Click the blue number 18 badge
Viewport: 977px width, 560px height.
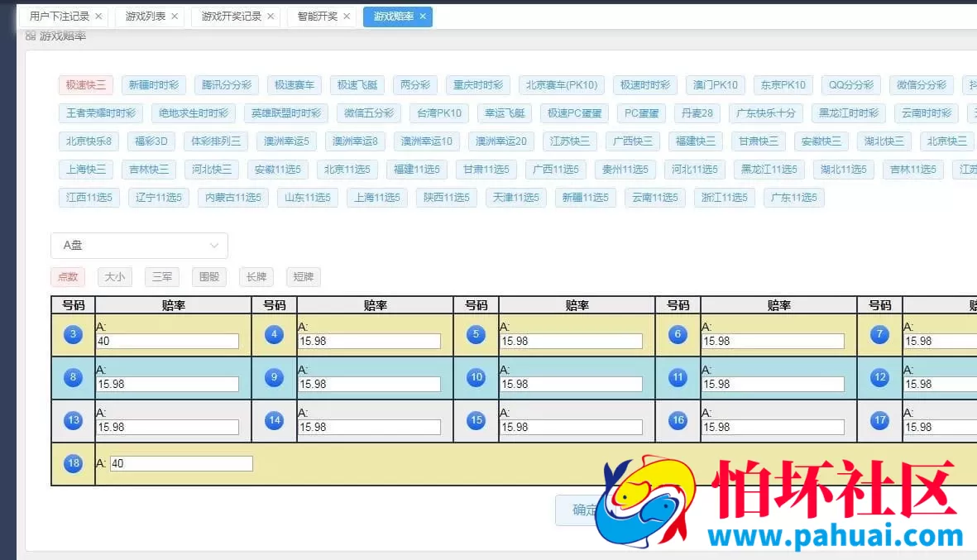(73, 463)
